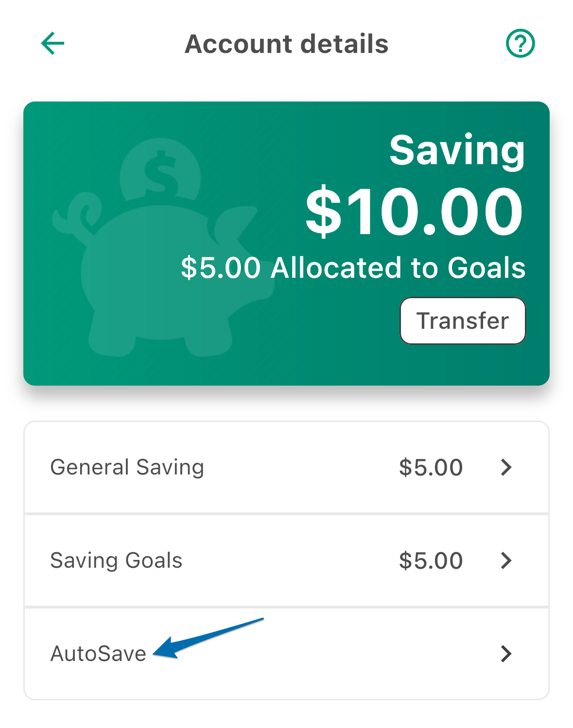Screen dimensions: 573x728
Task: Tap the $10.00 Saving balance
Action: click(414, 212)
